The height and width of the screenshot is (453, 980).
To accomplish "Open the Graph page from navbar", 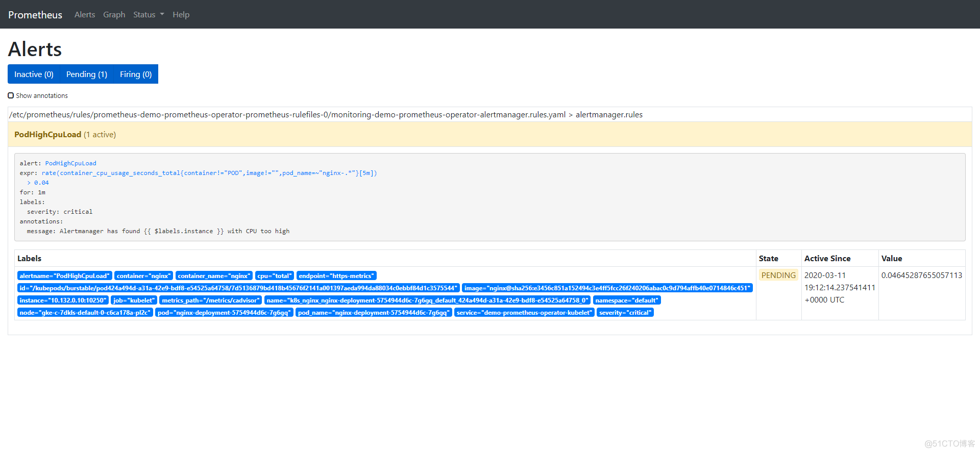I will click(x=114, y=15).
